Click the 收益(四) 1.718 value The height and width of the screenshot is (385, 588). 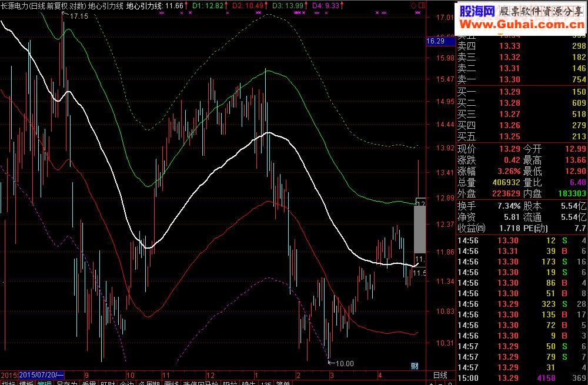pyautogui.click(x=510, y=228)
